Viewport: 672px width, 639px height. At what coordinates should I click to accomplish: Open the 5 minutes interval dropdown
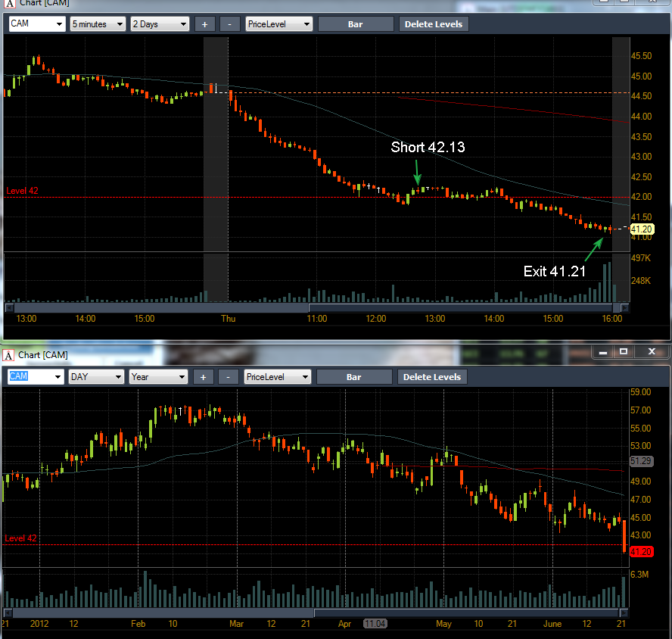click(98, 24)
